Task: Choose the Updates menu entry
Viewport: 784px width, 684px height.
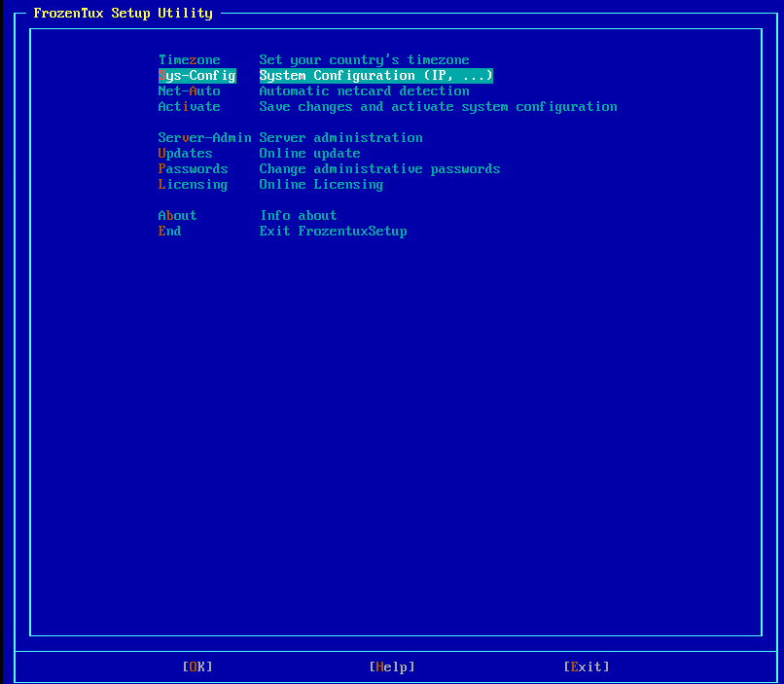Action: coord(185,153)
